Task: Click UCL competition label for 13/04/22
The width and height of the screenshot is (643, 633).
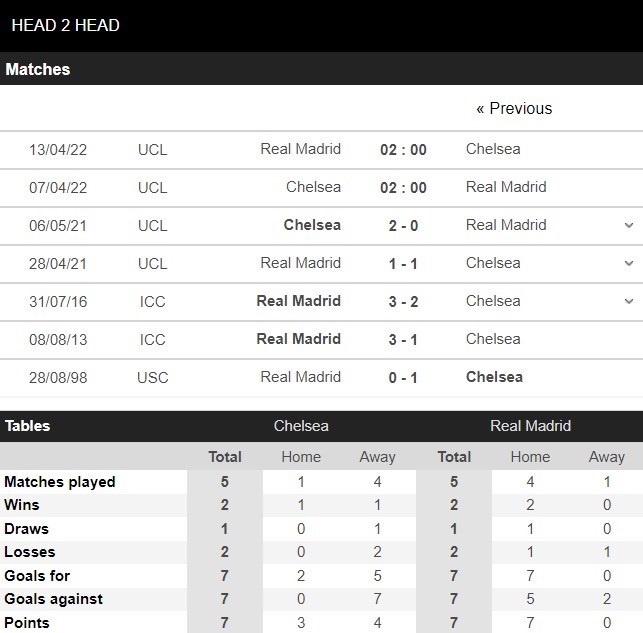Action: (153, 150)
